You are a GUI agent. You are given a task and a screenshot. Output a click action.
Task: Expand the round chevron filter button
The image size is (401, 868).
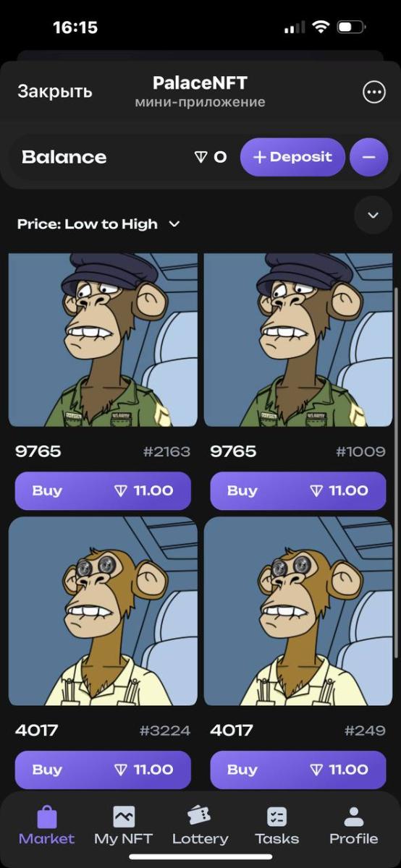pos(373,216)
